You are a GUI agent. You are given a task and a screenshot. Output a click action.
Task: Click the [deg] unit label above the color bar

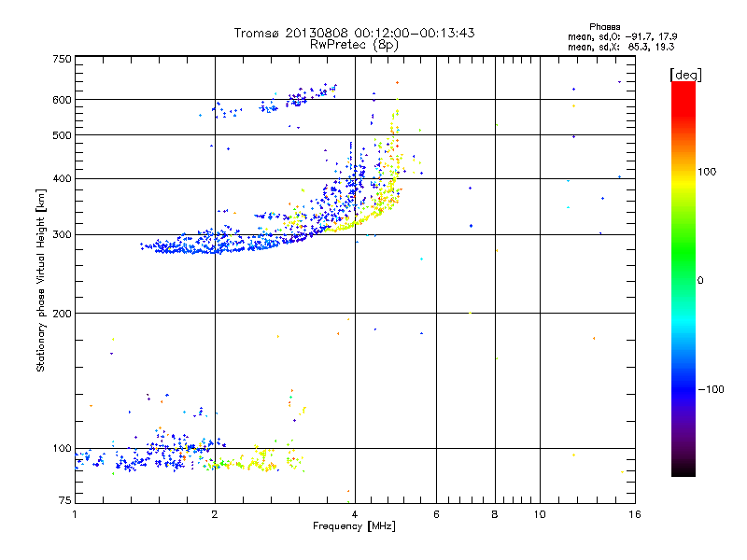point(685,75)
